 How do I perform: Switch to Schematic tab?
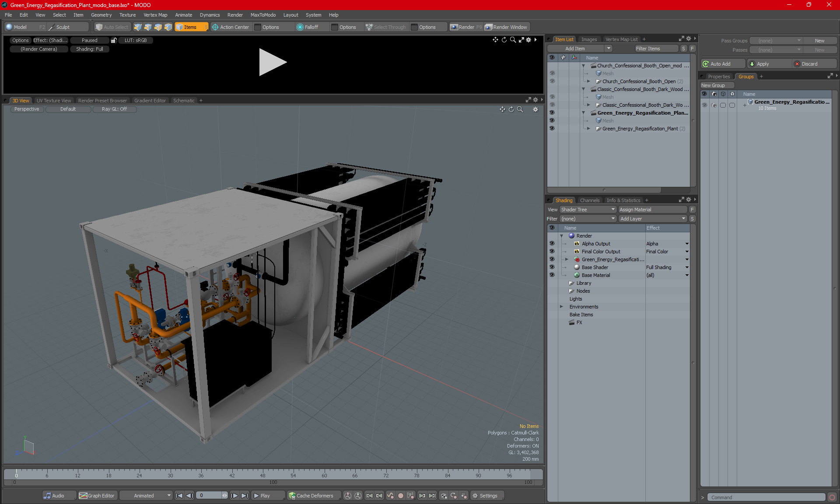coord(184,101)
